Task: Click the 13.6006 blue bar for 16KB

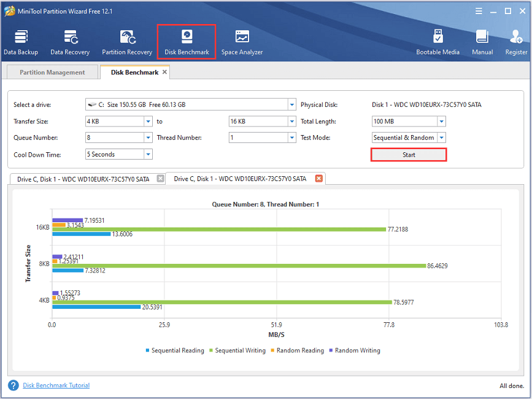Action: 82,234
